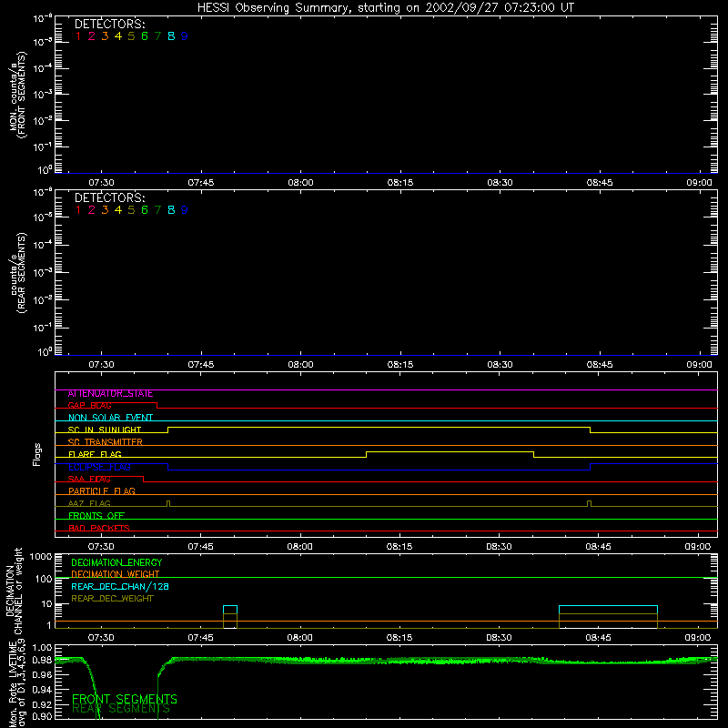Click the FLARE_FLAG label
The width and height of the screenshot is (728, 728).
point(95,454)
